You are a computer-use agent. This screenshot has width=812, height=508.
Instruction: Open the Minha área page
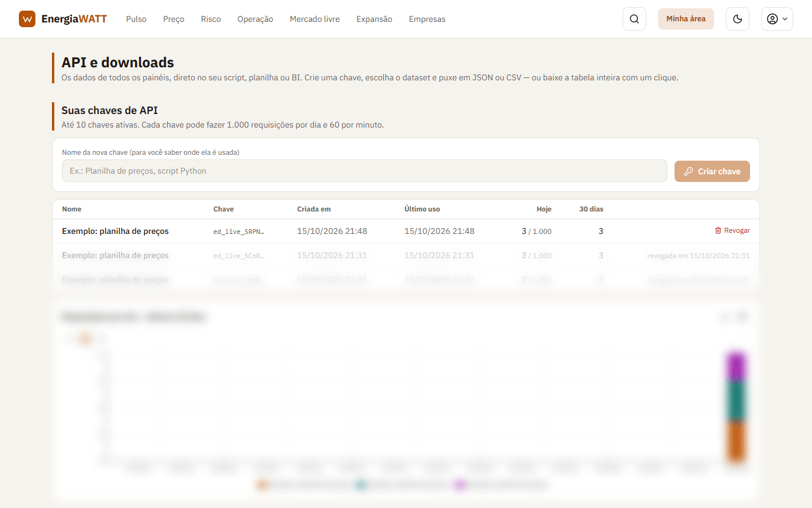(686, 19)
